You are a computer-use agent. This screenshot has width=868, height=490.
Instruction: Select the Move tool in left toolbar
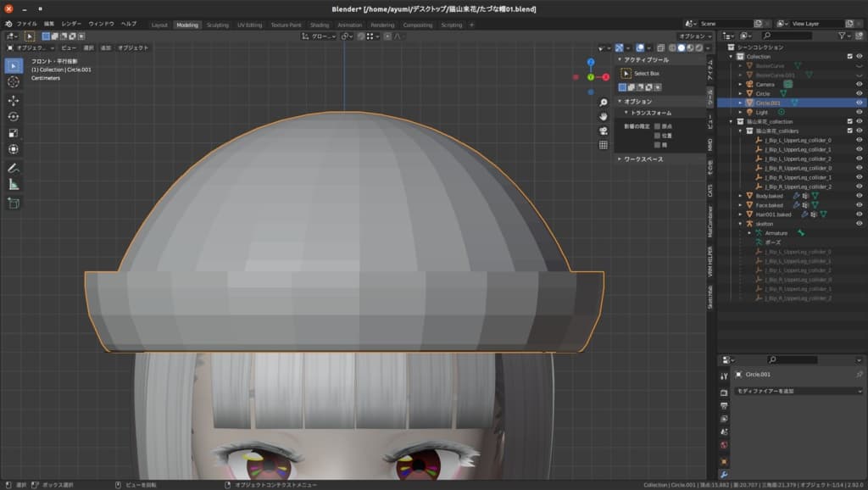(x=14, y=100)
